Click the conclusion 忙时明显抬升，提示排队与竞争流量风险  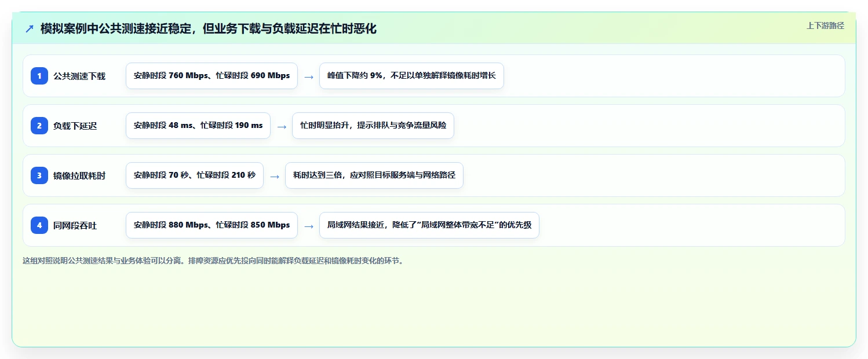point(373,126)
